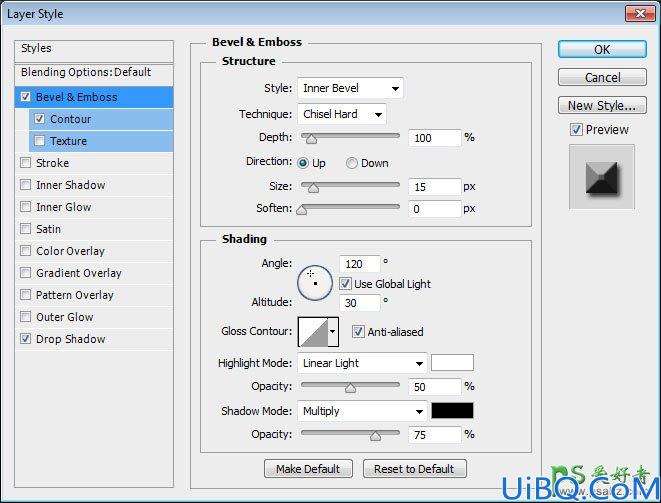Viewport: 661px width, 503px height.
Task: Open the Style dropdown showing Inner Bevel
Action: [x=350, y=88]
